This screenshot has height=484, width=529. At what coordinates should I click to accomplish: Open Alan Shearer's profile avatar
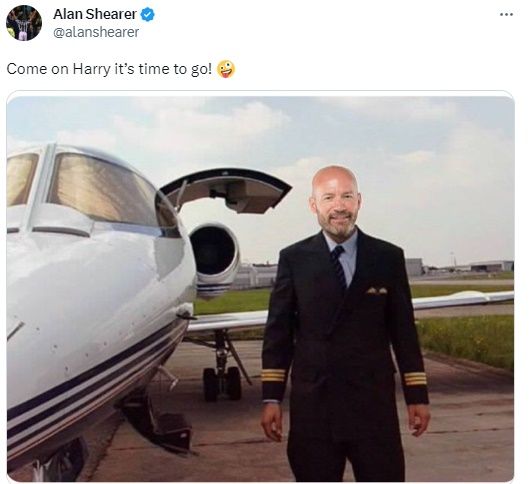point(24,23)
